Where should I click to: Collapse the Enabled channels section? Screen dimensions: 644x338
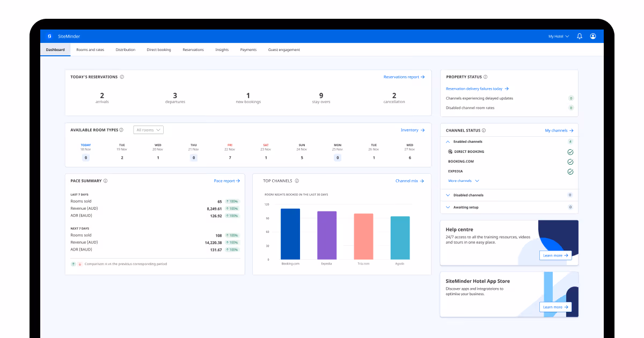(x=448, y=142)
